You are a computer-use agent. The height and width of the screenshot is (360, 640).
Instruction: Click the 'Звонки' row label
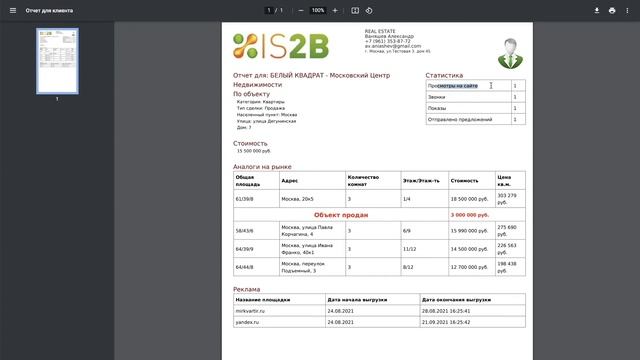point(436,97)
